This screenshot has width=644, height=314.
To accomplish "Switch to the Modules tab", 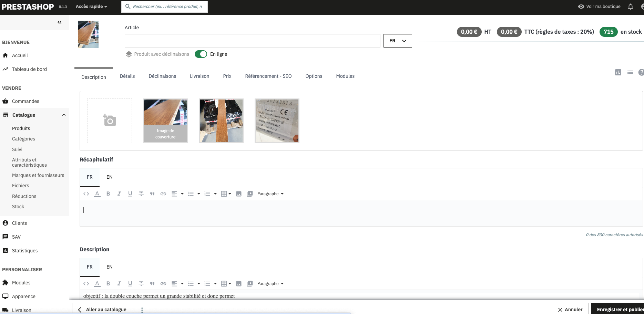I will point(345,76).
